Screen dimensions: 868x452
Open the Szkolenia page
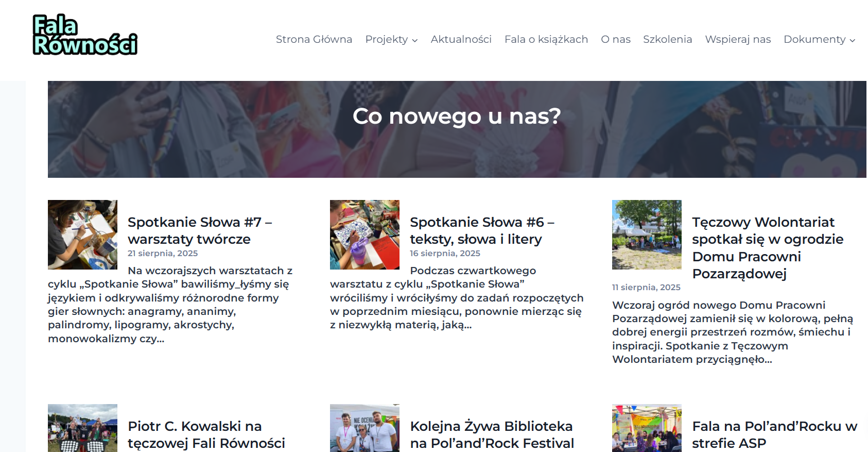(x=668, y=39)
